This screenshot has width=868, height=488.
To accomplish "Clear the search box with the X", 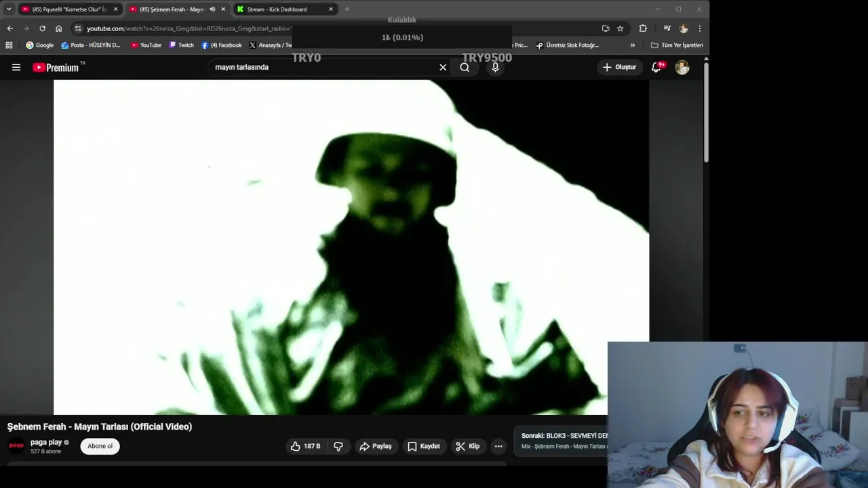I will pos(443,67).
